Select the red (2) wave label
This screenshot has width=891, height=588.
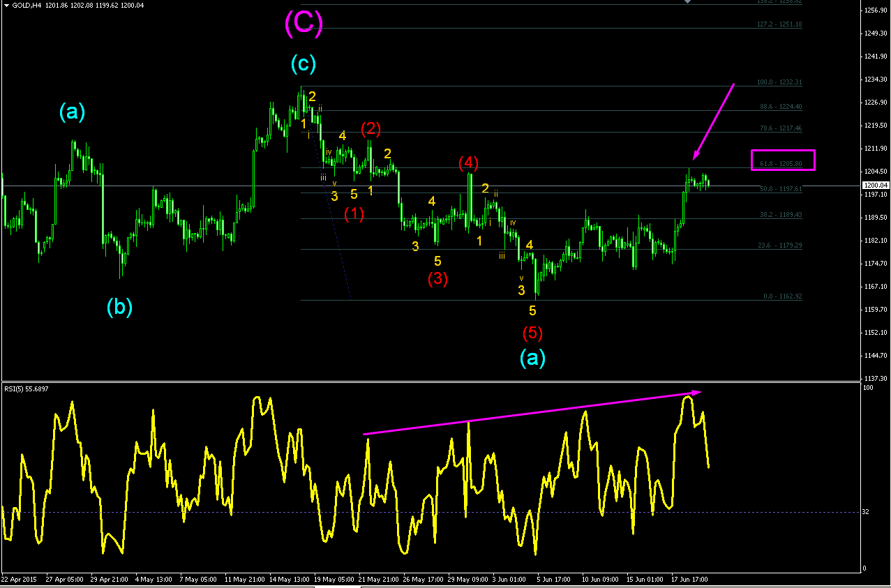(371, 128)
